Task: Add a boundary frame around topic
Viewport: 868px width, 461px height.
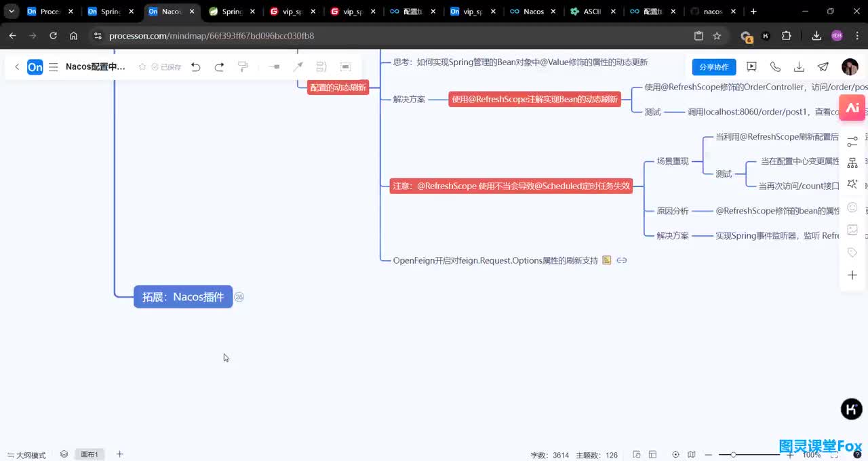Action: [345, 67]
